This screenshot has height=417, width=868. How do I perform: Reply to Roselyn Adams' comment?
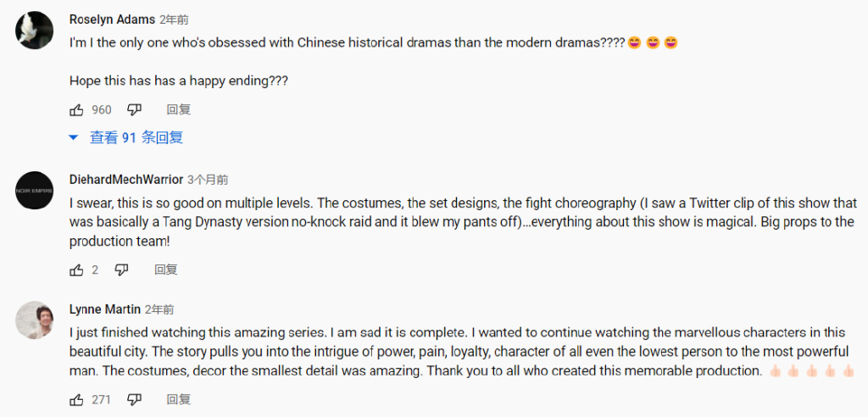point(179,109)
